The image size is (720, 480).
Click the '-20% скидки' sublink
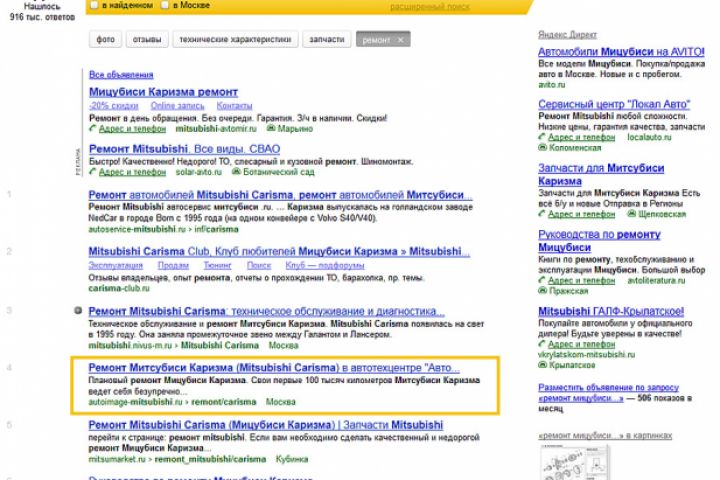113,106
